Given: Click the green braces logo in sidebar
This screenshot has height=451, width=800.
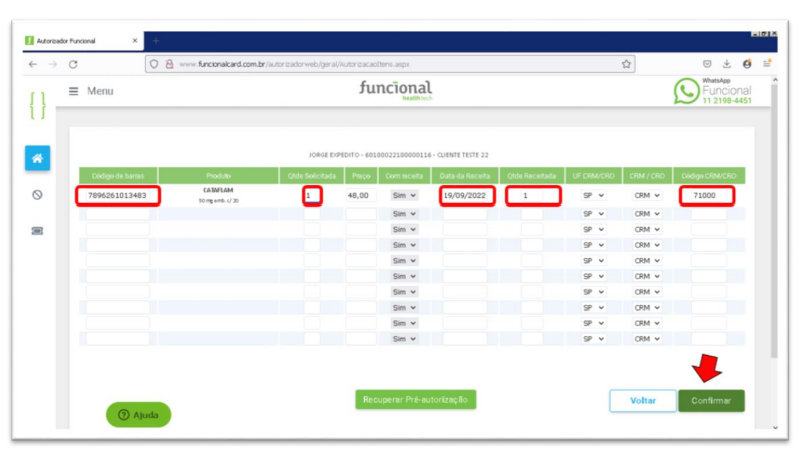Looking at the screenshot, I should pos(38,106).
